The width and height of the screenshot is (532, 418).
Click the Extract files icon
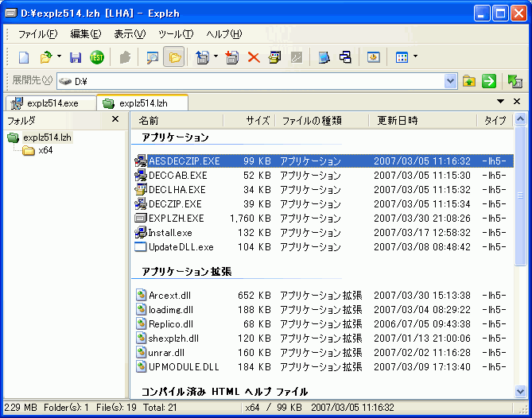click(x=203, y=57)
